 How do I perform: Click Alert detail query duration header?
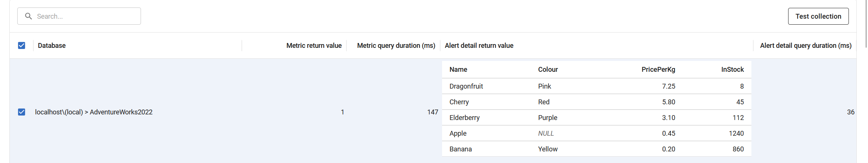tap(805, 46)
